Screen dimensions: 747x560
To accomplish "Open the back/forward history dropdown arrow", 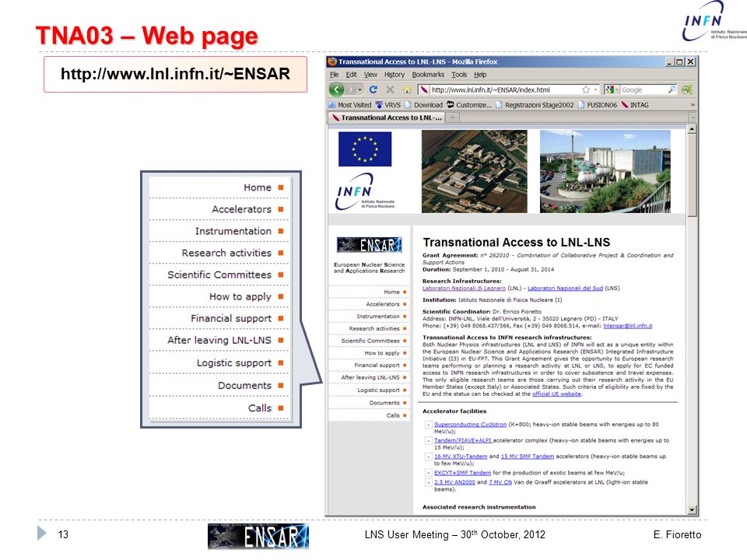I will (360, 89).
